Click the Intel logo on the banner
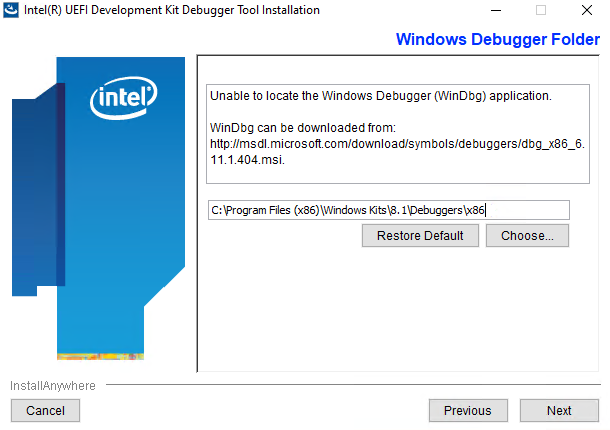This screenshot has height=430, width=610. [x=123, y=98]
